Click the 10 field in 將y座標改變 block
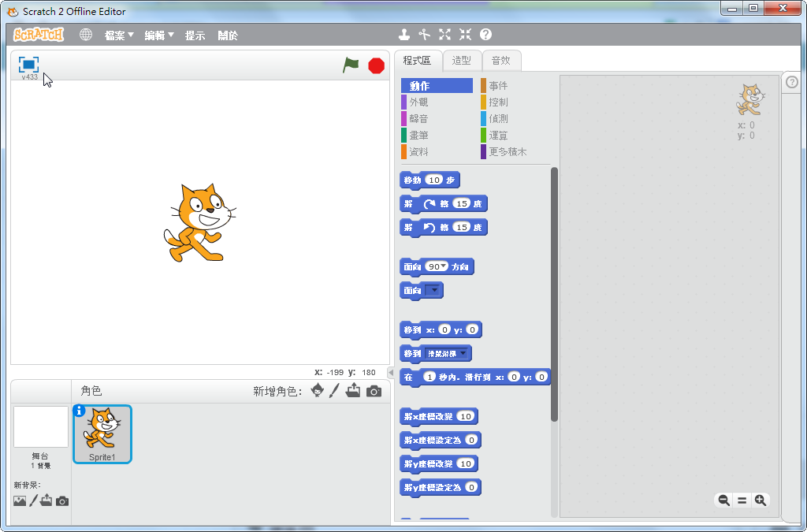This screenshot has width=807, height=532. coord(465,463)
